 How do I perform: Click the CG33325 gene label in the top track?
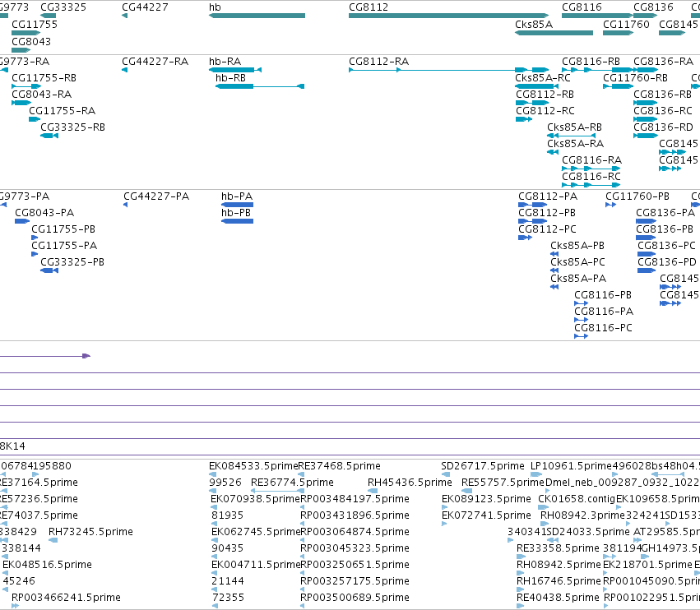pyautogui.click(x=63, y=7)
